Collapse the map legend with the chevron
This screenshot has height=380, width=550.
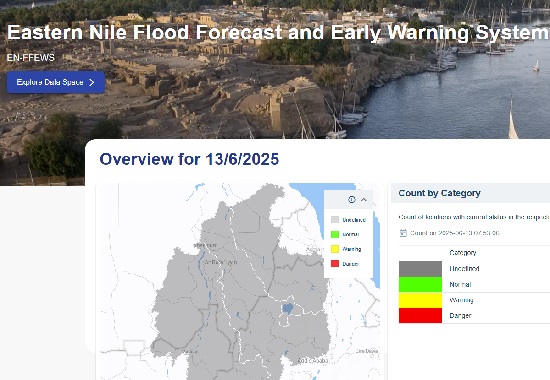coord(364,199)
